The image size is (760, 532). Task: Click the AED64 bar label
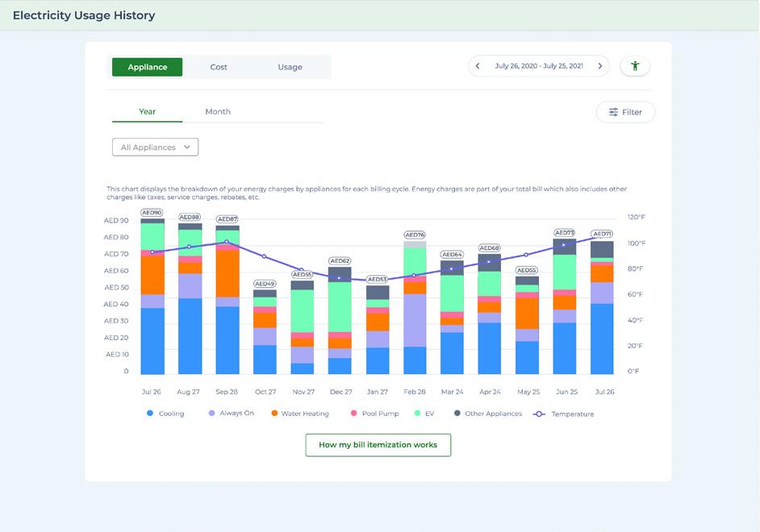[452, 255]
